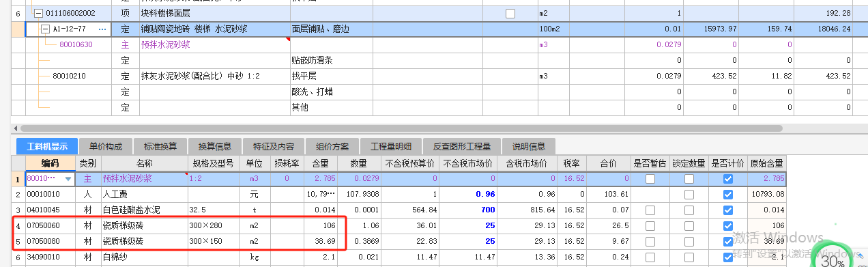868x267 pixels.
Task: Click the 原始含量 column header
Action: 767,163
